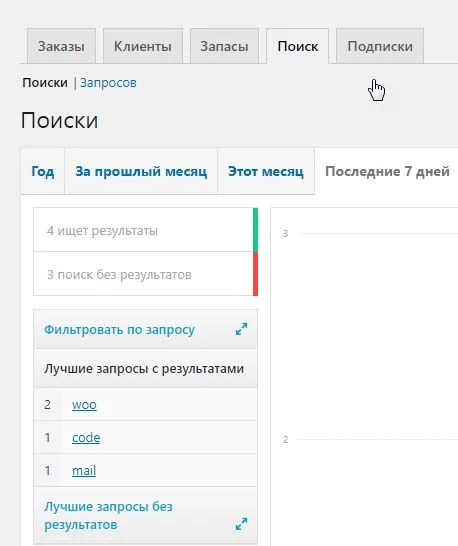The height and width of the screenshot is (546, 458).
Task: Expand Лучшие запросы без результатов arrows icon
Action: tap(241, 524)
